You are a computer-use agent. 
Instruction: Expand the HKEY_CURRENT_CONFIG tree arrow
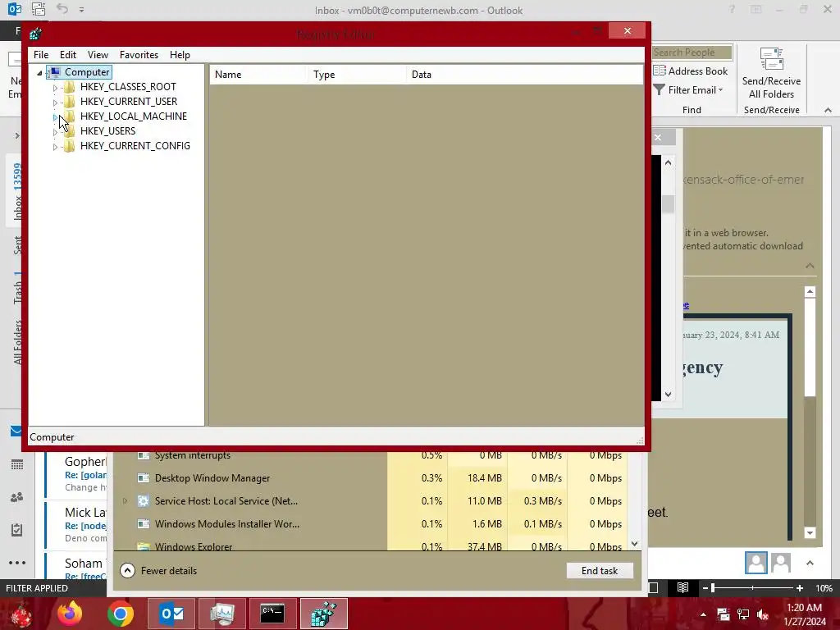tap(55, 146)
